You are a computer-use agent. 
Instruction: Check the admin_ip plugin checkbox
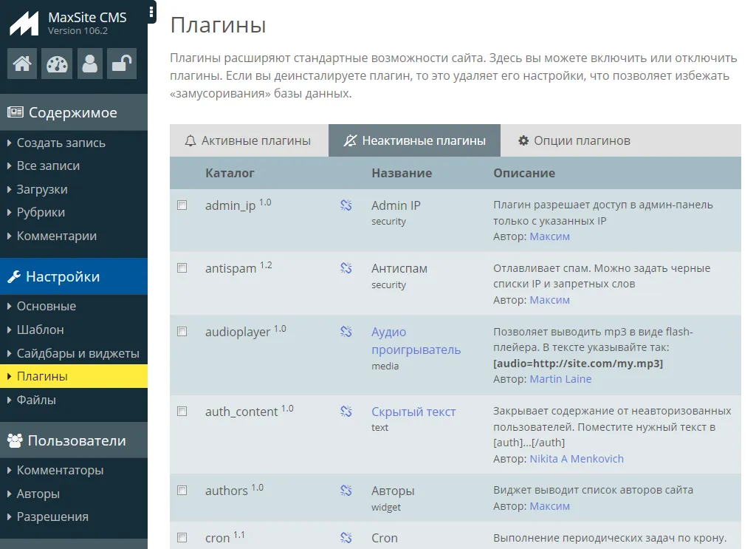coord(182,205)
